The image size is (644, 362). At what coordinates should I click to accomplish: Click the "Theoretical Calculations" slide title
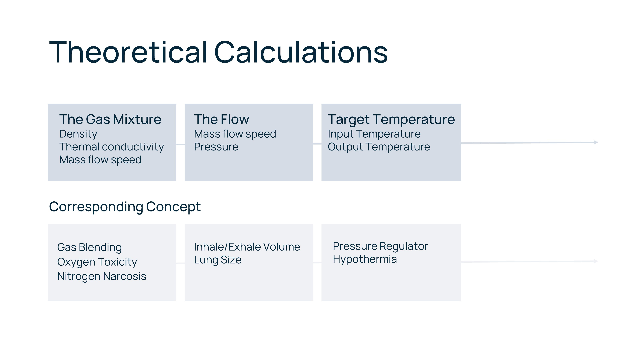click(x=218, y=52)
